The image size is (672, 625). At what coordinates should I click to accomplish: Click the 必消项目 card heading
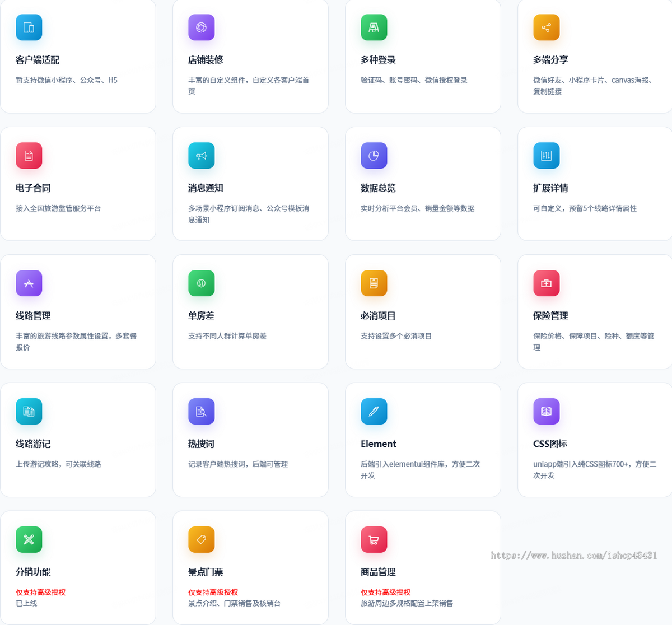(x=378, y=316)
